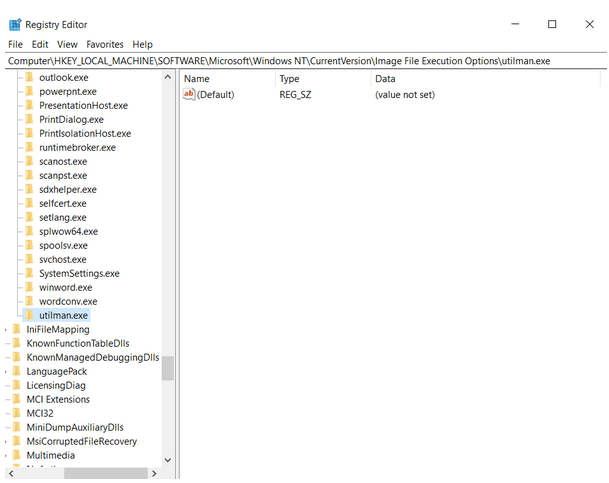Click the MCI32 folder icon

click(17, 413)
